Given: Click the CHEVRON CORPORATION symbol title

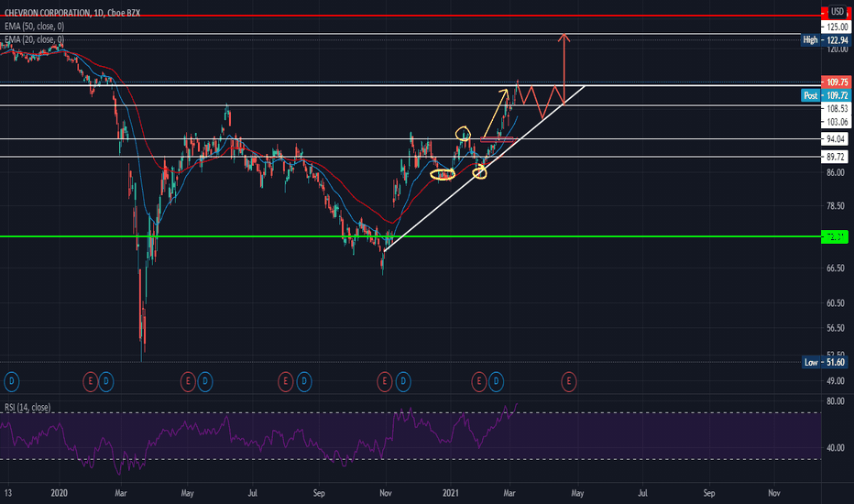Looking at the screenshot, I should (47, 13).
